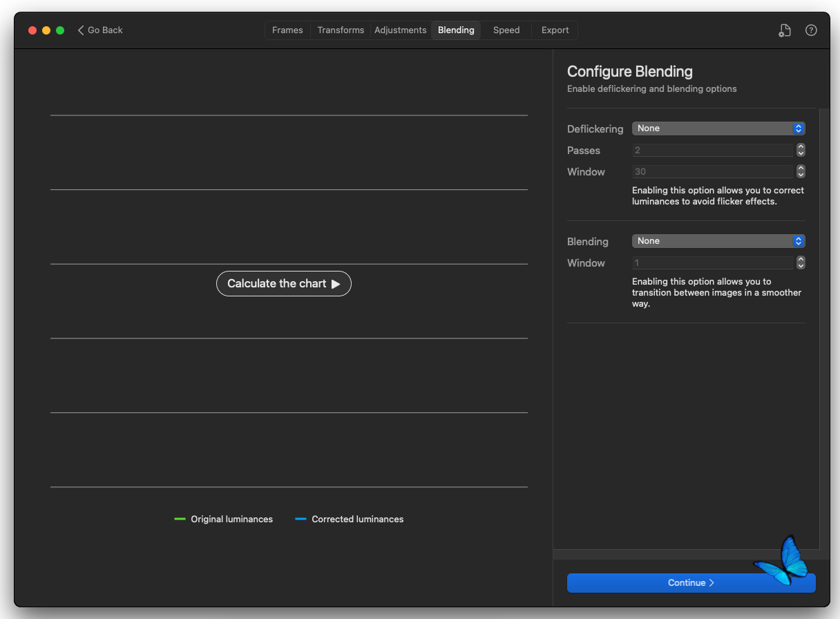Image resolution: width=840 pixels, height=619 pixels.
Task: Open the Adjustments tab
Action: coord(401,30)
